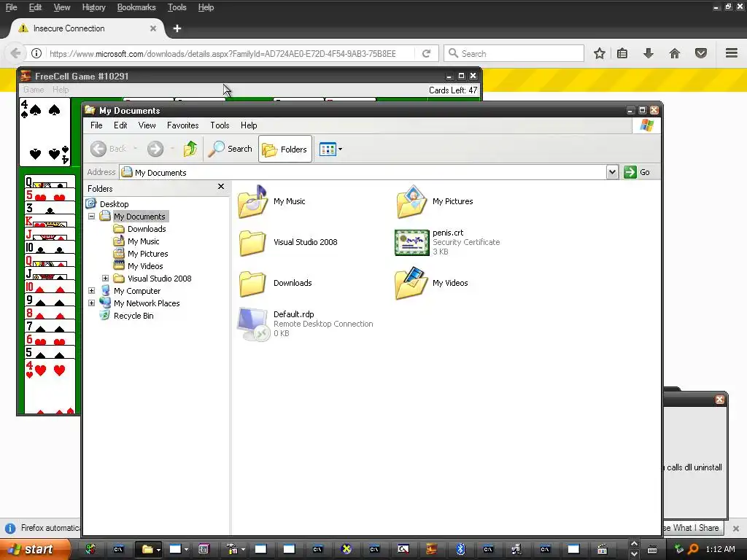Expand the Address bar dropdown

click(612, 172)
